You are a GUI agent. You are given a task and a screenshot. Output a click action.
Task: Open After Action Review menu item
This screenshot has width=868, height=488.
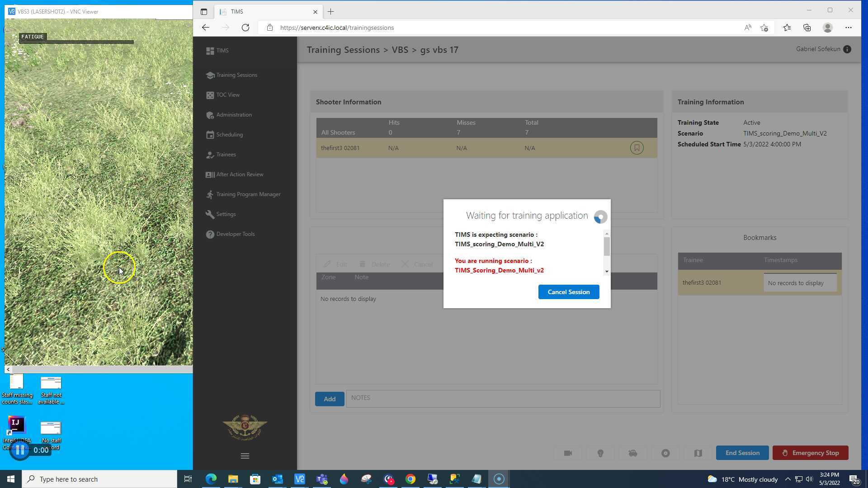(x=240, y=174)
